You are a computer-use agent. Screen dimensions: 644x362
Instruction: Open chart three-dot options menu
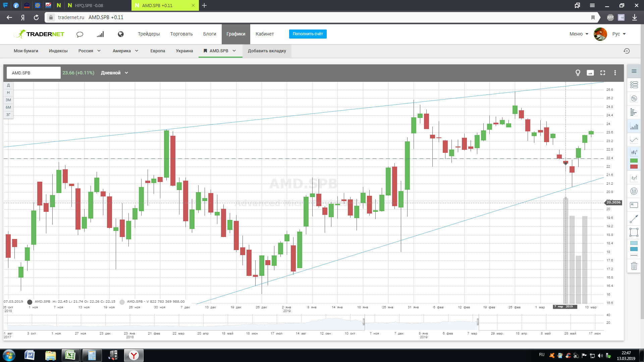click(x=615, y=73)
